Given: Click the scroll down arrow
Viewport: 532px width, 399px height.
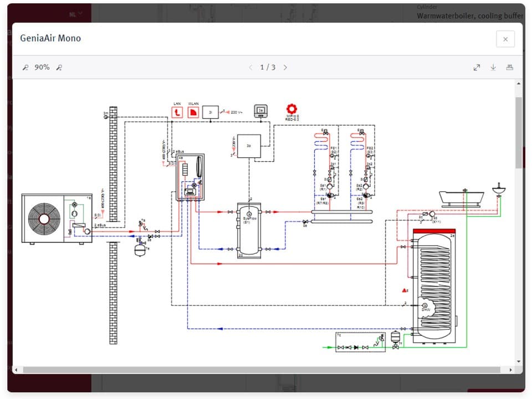Looking at the screenshot, I should pyautogui.click(x=518, y=361).
